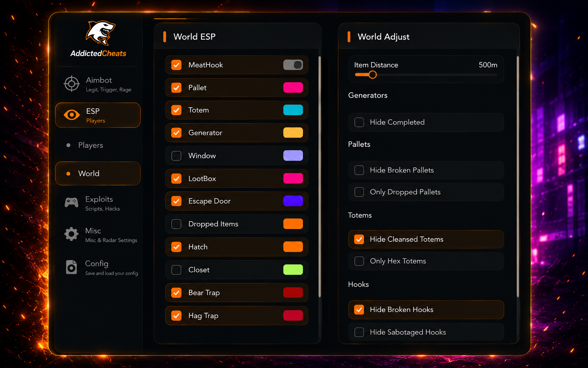Change LootBox pink color swatch

[x=293, y=178]
